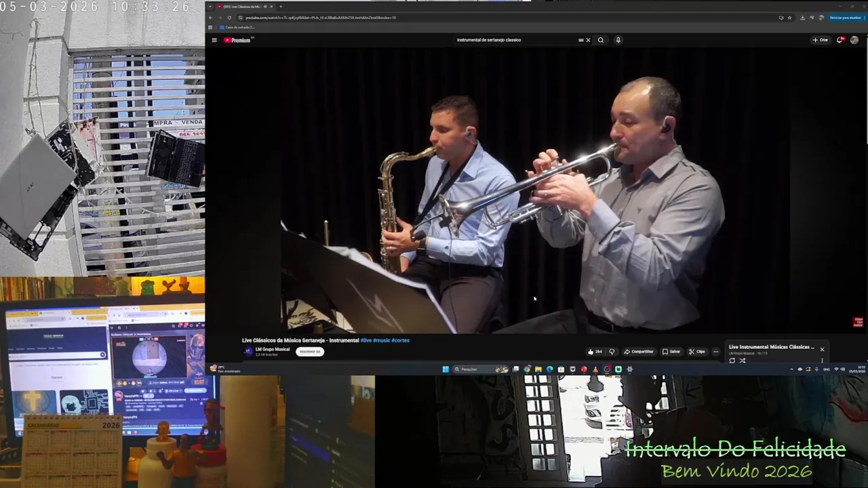Click the Clipe clip button
Screen dimensions: 868x488
point(697,352)
